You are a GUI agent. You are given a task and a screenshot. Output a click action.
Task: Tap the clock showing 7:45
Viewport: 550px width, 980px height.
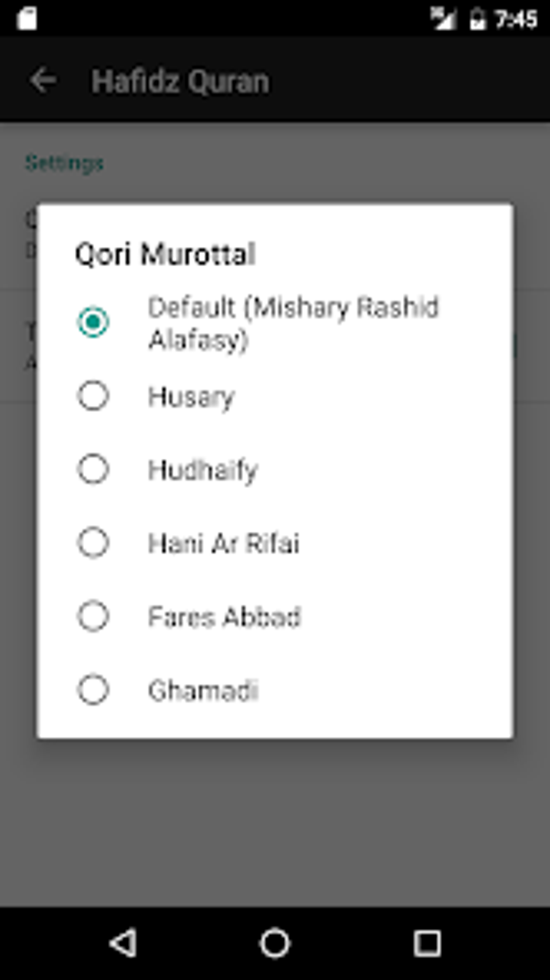516,19
